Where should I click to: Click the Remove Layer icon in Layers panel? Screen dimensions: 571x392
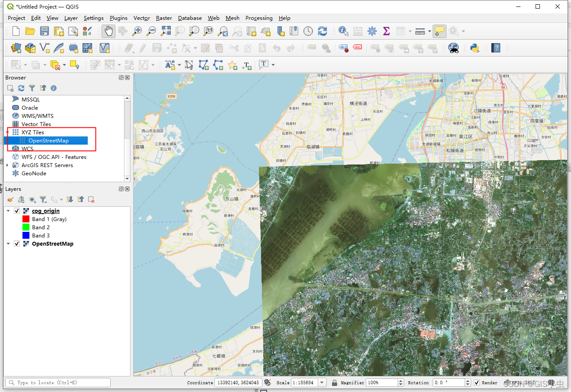pyautogui.click(x=91, y=199)
